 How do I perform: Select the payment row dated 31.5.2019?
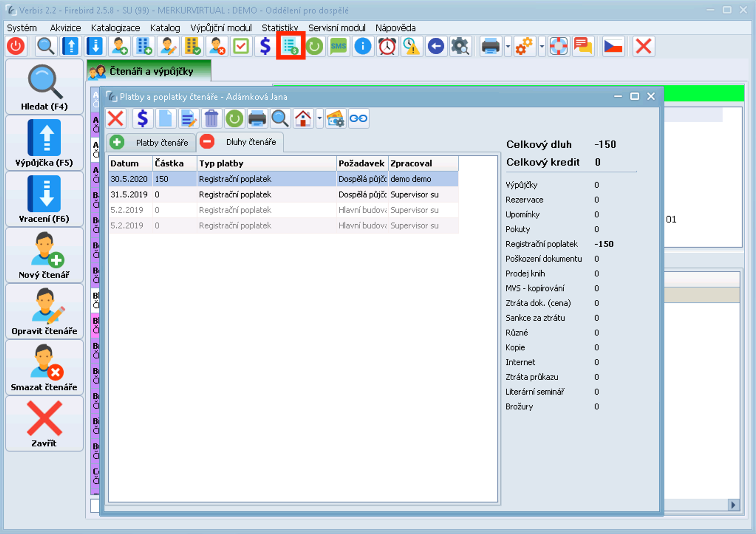point(283,194)
